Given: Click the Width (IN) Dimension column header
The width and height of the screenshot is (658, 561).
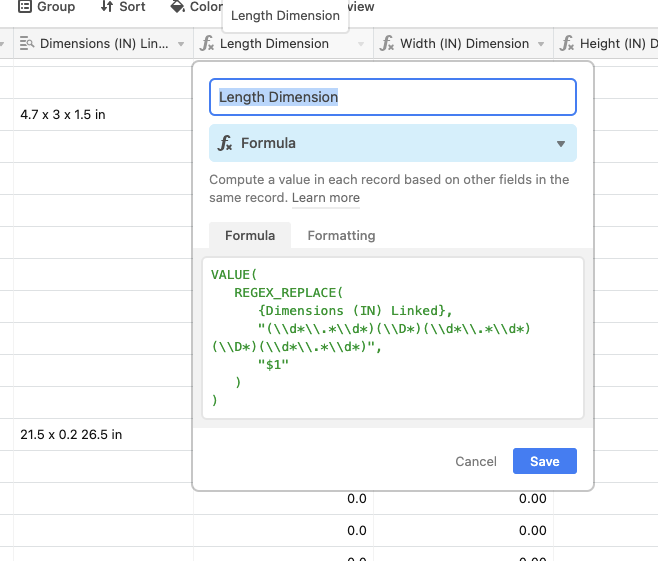Looking at the screenshot, I should 463,43.
